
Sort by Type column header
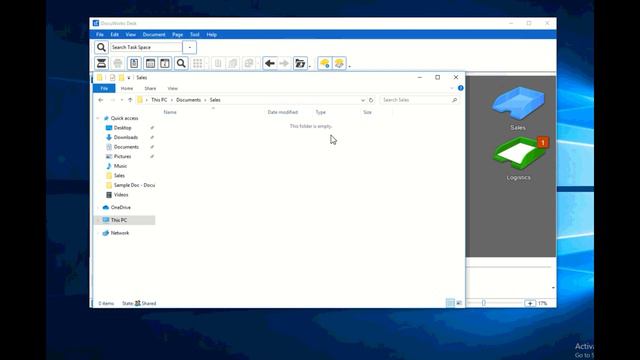pyautogui.click(x=321, y=112)
